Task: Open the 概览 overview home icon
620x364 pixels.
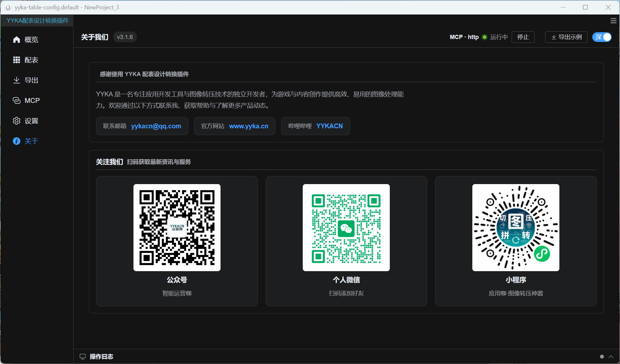Action: [16, 40]
